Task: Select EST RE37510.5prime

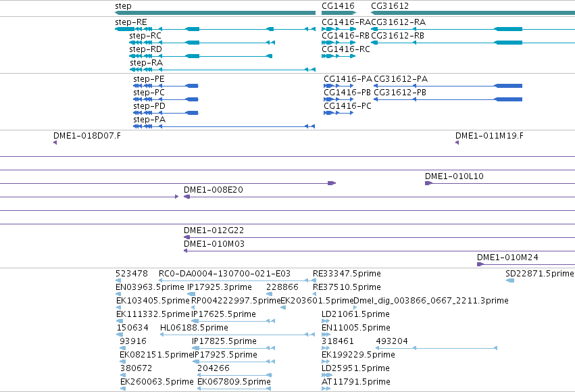Action: tap(347, 287)
